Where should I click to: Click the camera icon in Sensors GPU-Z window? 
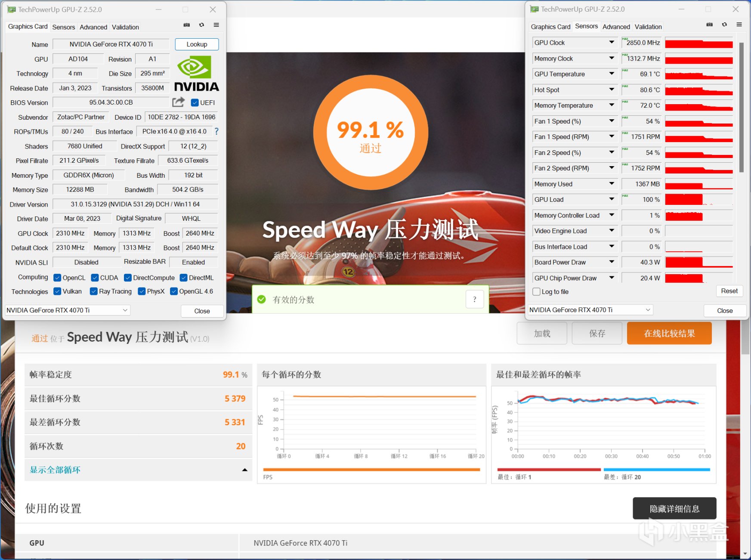[710, 25]
